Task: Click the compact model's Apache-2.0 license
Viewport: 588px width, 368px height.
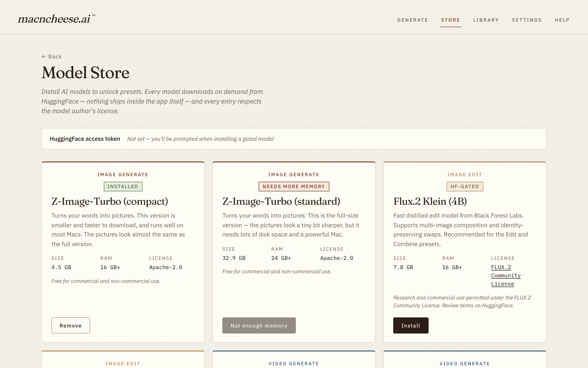Action: point(165,267)
